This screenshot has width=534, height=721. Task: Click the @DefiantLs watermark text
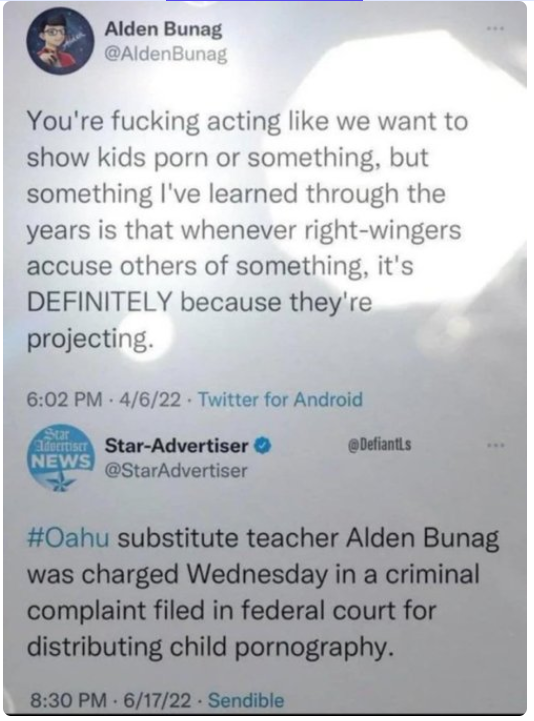(380, 445)
